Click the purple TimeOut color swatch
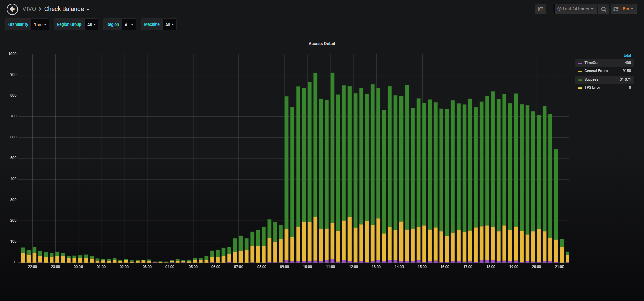 (x=580, y=63)
